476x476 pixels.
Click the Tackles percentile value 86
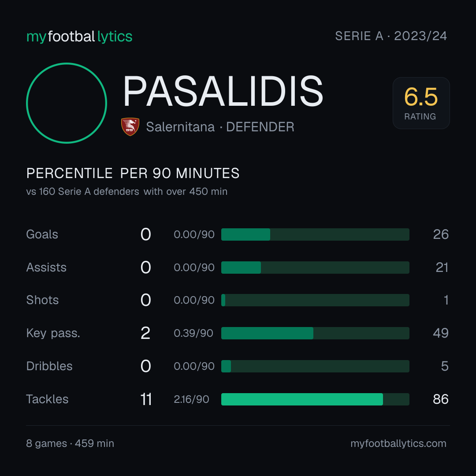pos(441,399)
